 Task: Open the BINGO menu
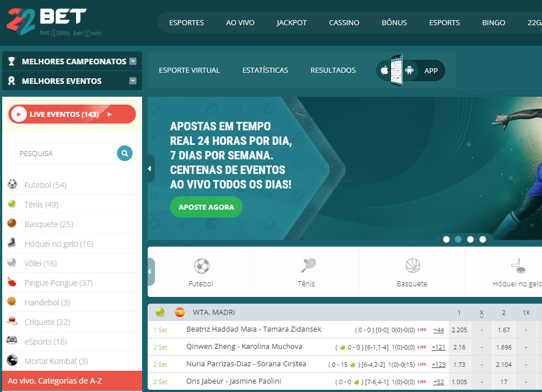pyautogui.click(x=493, y=23)
